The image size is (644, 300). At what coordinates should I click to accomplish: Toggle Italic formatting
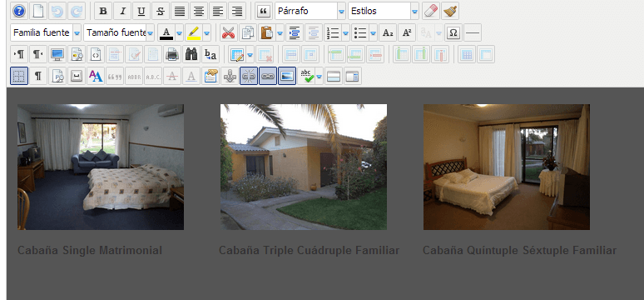[122, 11]
